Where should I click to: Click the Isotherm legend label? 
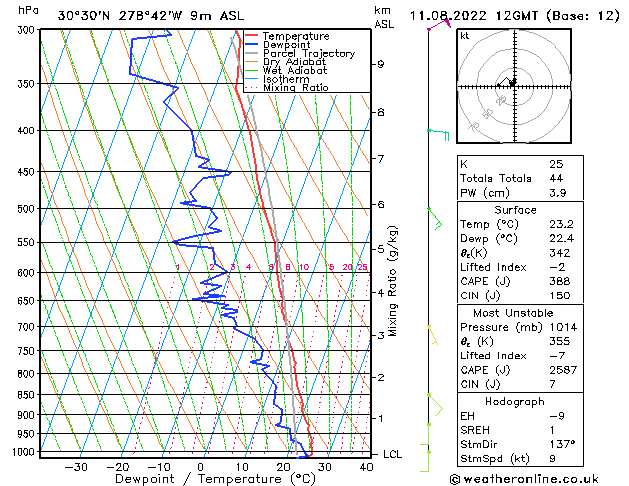286,79
